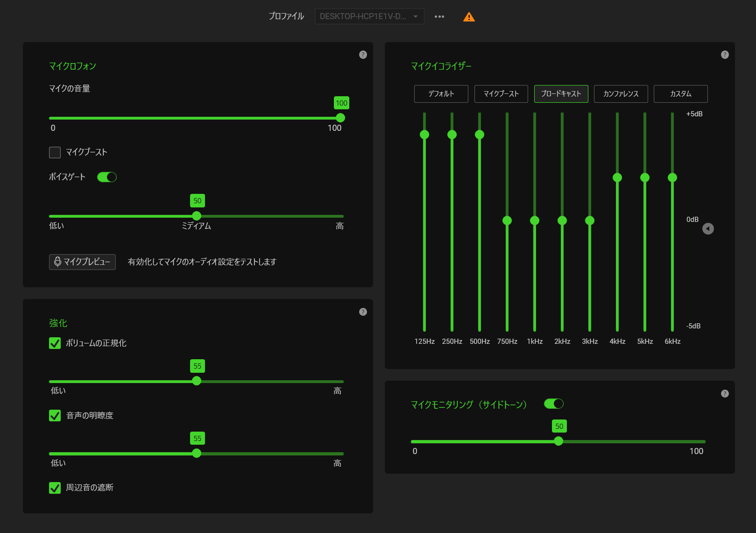Click the 5kHz equalizer band handle
The width and height of the screenshot is (756, 533).
[x=645, y=178]
